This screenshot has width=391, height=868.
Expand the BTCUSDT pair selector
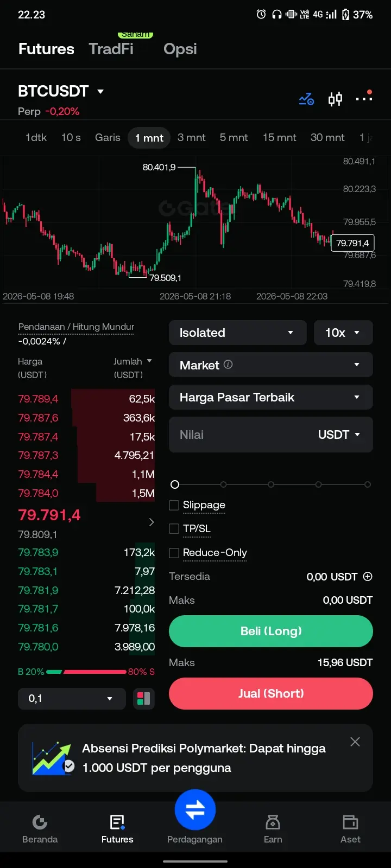click(x=61, y=91)
